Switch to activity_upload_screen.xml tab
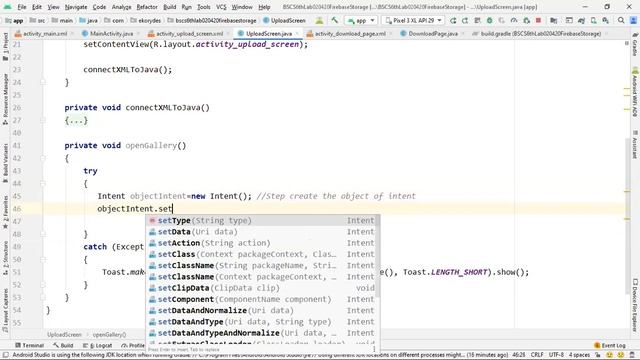Screen dimensions: 640x360 (x=189, y=33)
